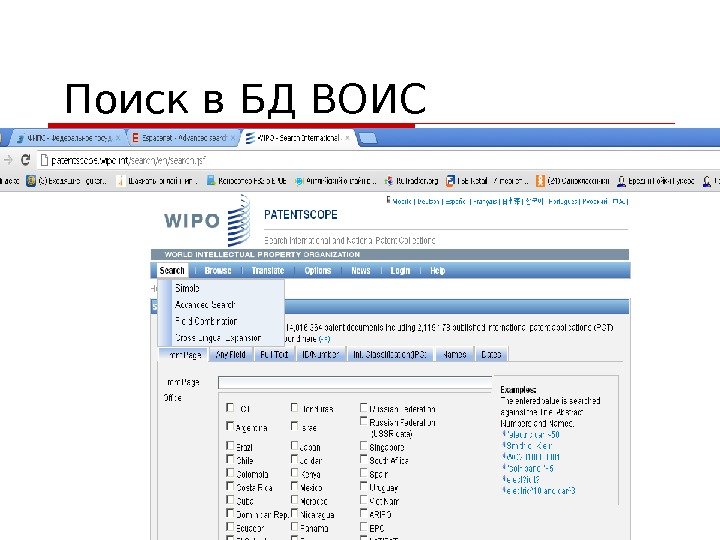720x540 pixels.
Task: Choose Cross Lingual Expansion from dropdown
Action: (x=218, y=338)
